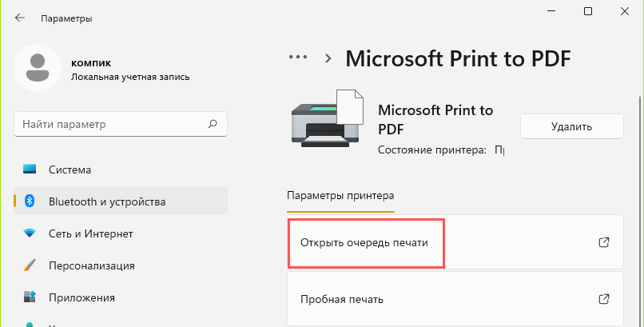The height and width of the screenshot is (327, 644).
Task: Open the Приложения settings section
Action: pos(81,297)
